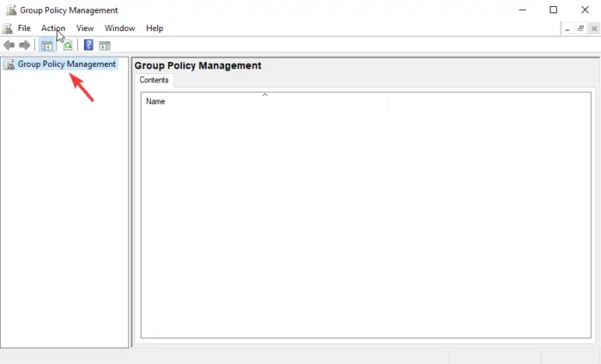Maximize the Group Policy Management window
Image resolution: width=601 pixels, height=364 pixels.
[554, 10]
